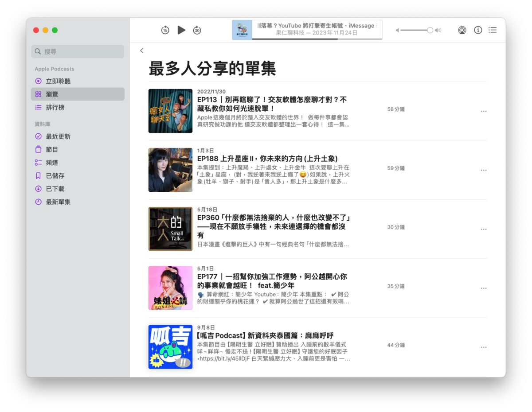
Task: Click the green zoom window button
Action: pyautogui.click(x=55, y=30)
